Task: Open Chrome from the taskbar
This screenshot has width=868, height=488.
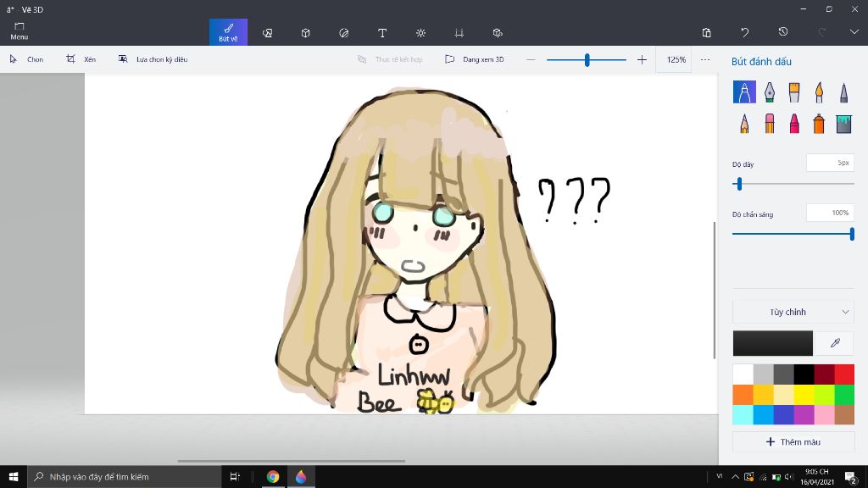Action: 272,476
